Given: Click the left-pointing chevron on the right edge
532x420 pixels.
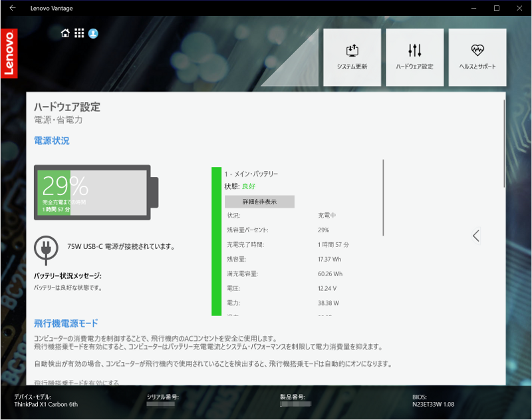Looking at the screenshot, I should click(476, 236).
